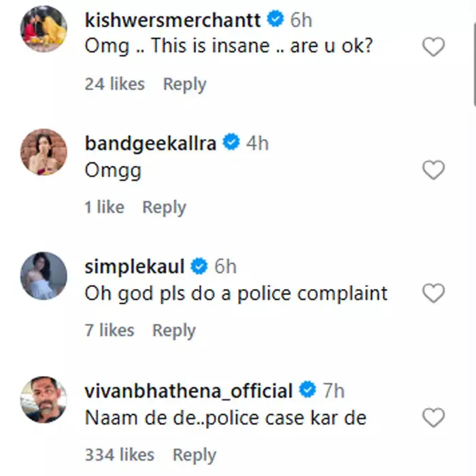Screen dimensions: 476x476
Task: Click vivanbhathena_official's verified badge
Action: [x=307, y=391]
